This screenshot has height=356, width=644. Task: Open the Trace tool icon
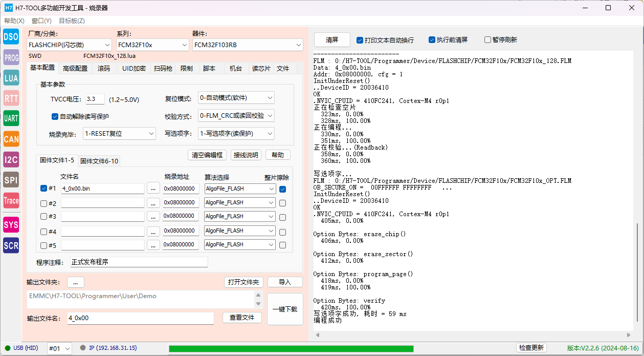11,200
